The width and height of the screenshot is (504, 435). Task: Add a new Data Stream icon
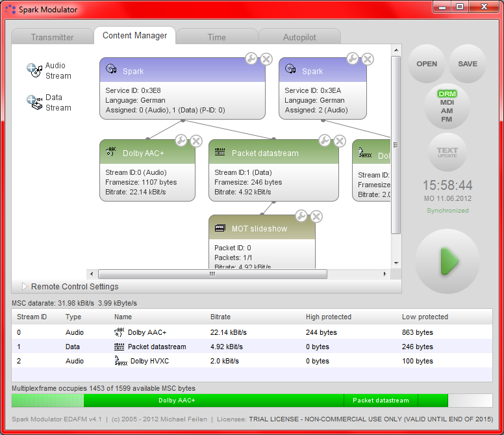[x=34, y=102]
